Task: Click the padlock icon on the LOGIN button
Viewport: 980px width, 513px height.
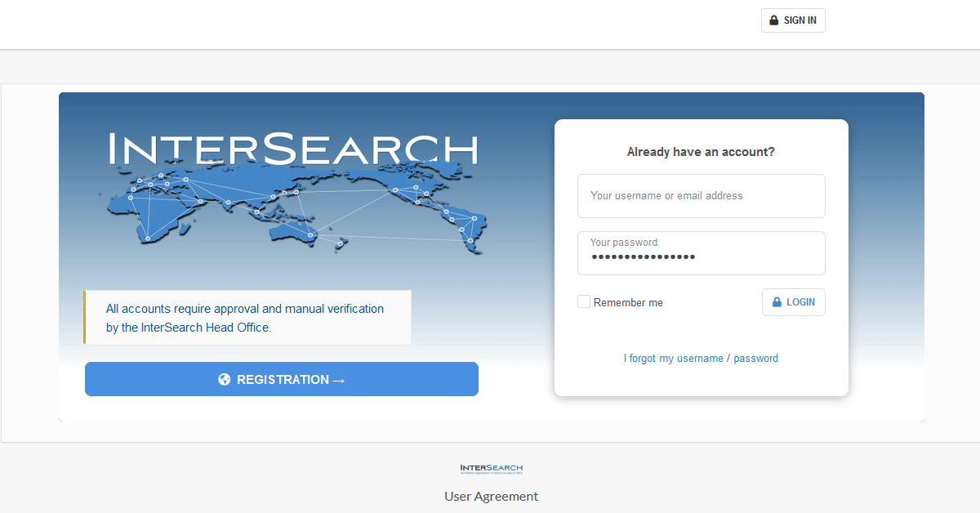Action: (778, 301)
